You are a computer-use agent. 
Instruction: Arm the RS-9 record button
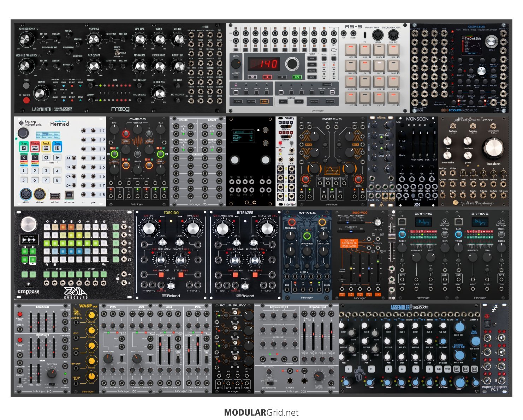click(267, 77)
